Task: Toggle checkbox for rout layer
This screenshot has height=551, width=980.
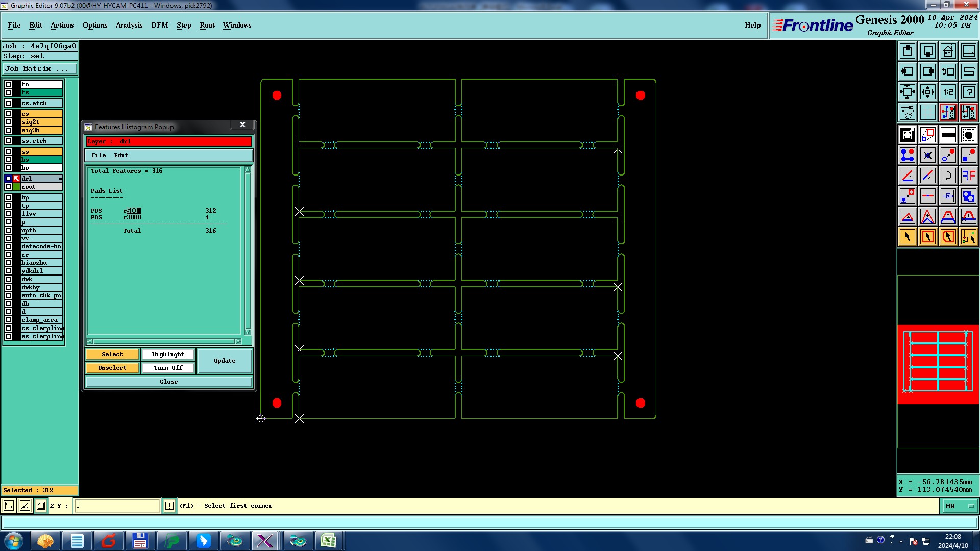Action: coord(8,187)
